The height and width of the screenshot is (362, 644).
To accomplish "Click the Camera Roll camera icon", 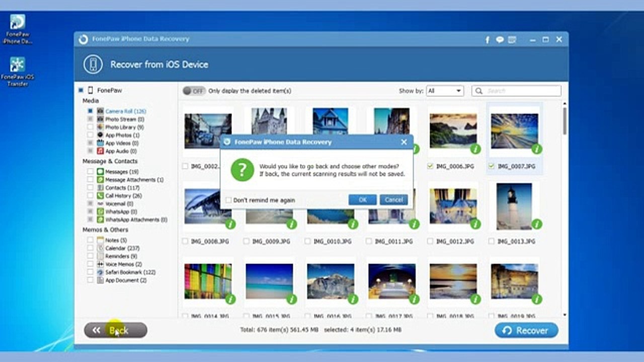I will point(100,111).
